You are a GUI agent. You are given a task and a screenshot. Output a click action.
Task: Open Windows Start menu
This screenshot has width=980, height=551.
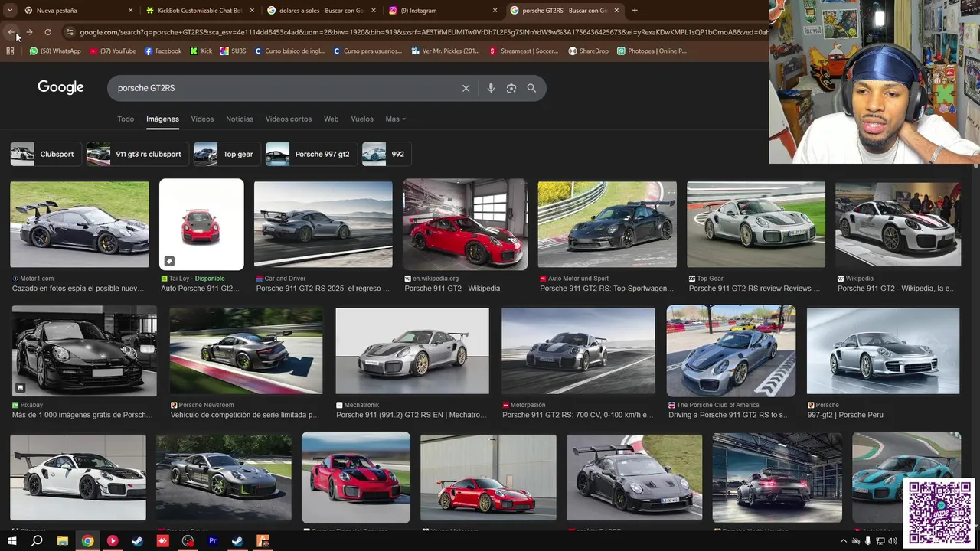pos(11,541)
